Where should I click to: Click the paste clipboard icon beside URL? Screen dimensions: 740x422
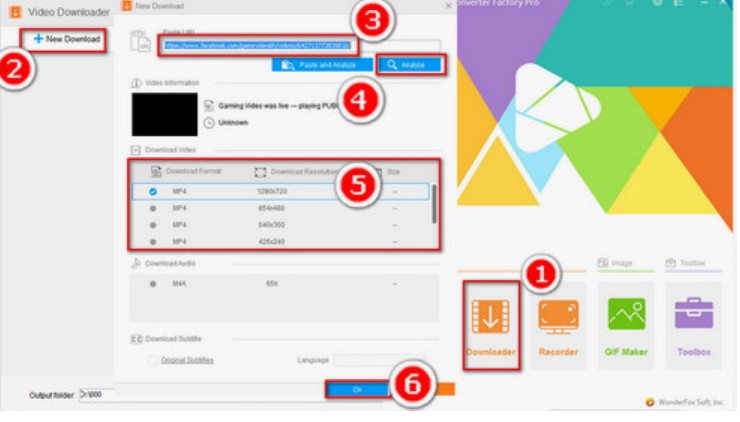pos(140,41)
